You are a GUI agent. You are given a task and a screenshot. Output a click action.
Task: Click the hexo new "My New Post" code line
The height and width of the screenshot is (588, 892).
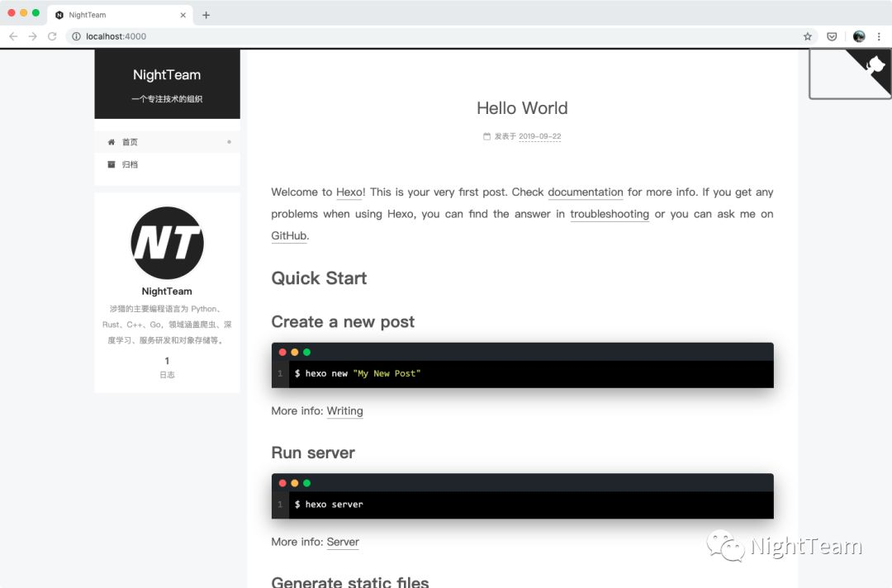click(358, 373)
